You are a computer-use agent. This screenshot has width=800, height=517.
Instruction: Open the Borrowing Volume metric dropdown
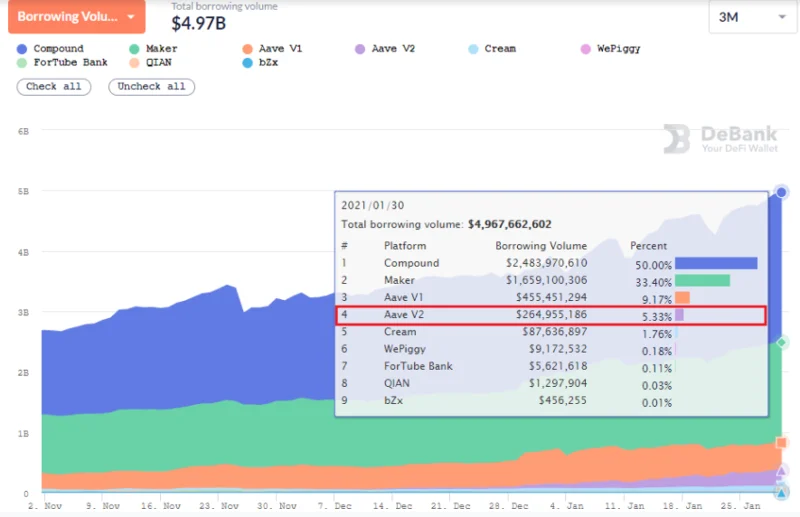click(77, 16)
